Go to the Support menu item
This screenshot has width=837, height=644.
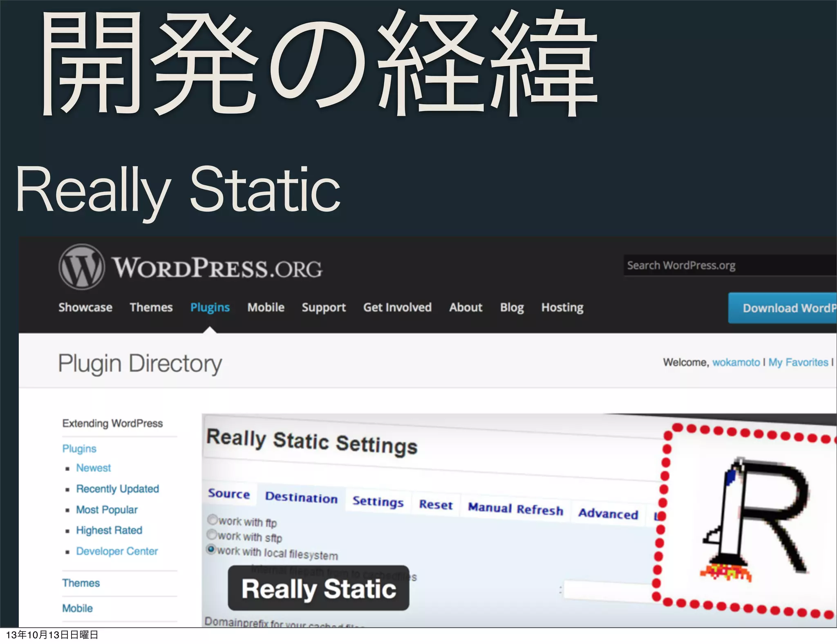click(x=324, y=308)
